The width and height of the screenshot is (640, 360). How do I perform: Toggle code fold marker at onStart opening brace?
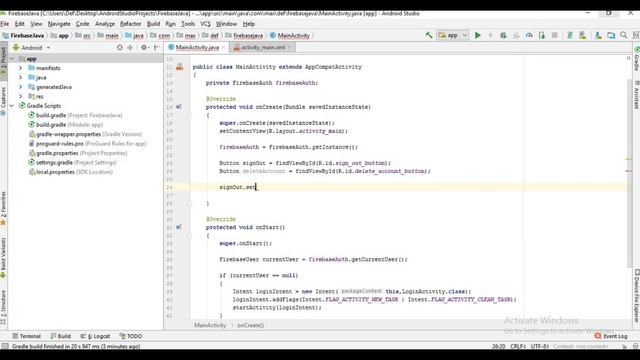click(190, 236)
